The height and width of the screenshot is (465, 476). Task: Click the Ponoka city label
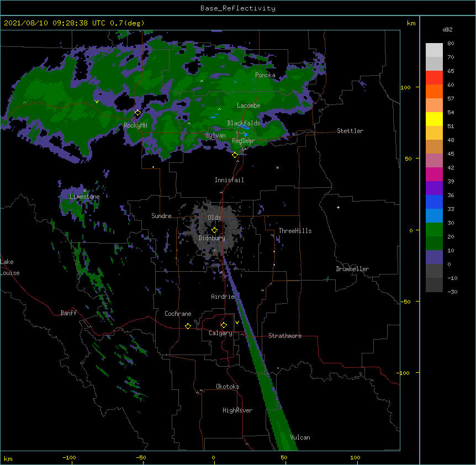[265, 75]
